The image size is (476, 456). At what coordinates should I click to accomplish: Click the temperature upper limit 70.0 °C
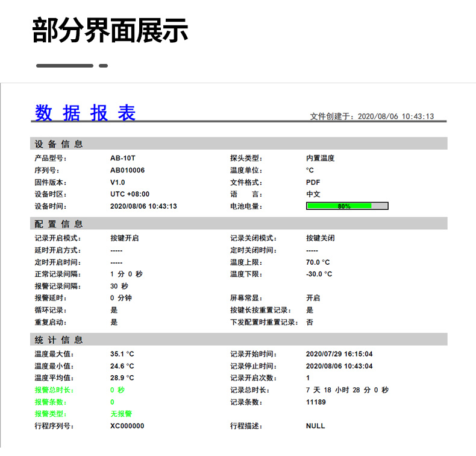tap(318, 262)
